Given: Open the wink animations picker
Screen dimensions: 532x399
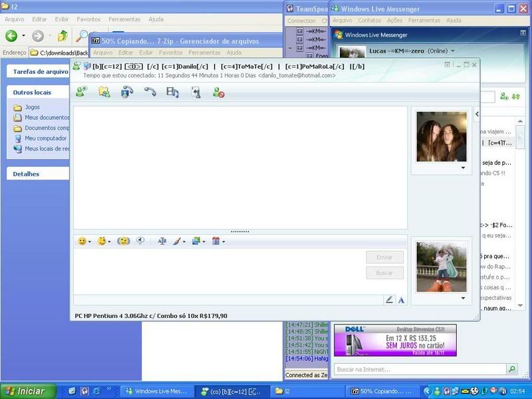Looking at the screenshot, I should tap(102, 241).
